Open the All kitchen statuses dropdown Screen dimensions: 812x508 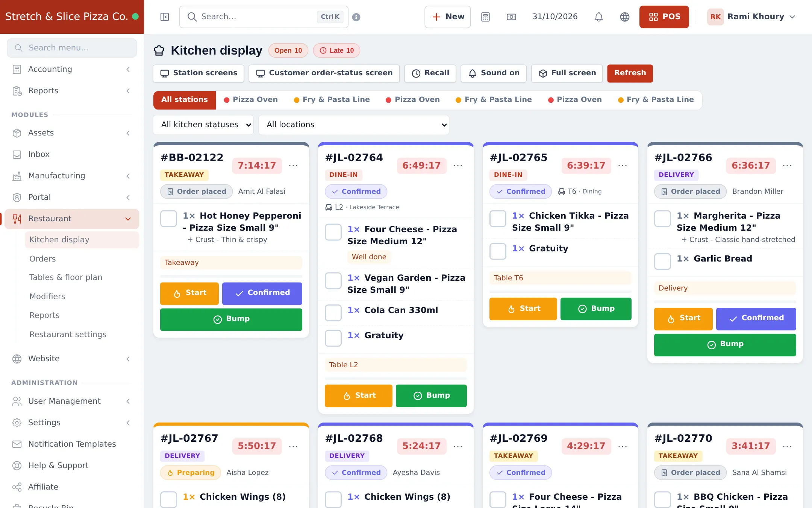(x=203, y=125)
